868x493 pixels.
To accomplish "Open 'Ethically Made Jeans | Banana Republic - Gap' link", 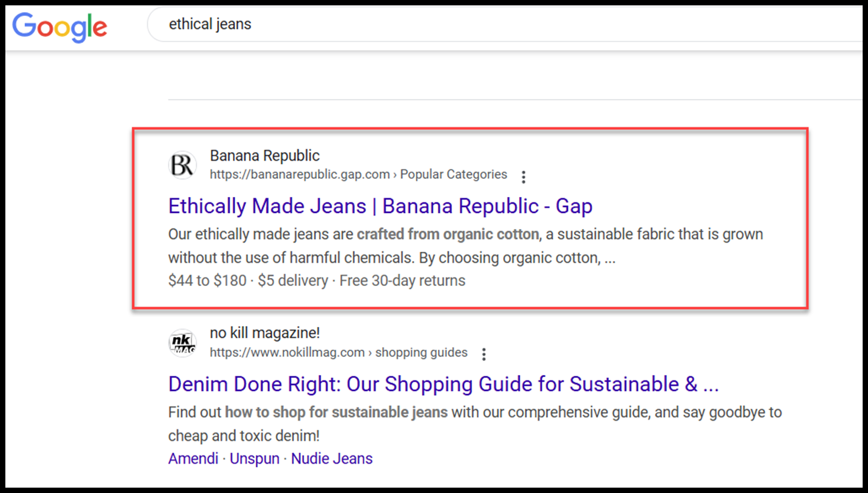I will point(380,206).
